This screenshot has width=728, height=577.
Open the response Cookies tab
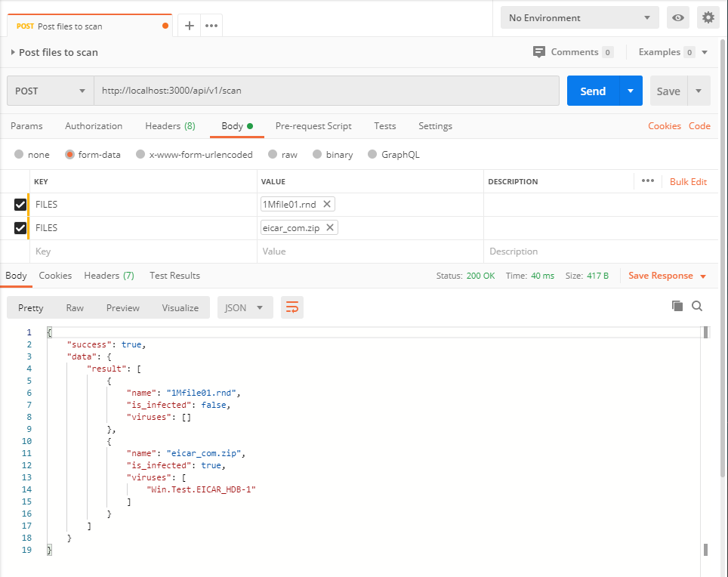pyautogui.click(x=55, y=275)
